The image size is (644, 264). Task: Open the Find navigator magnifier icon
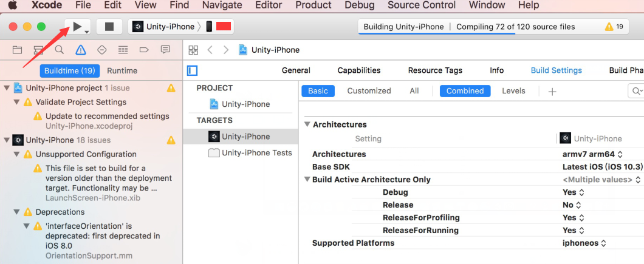(x=60, y=50)
